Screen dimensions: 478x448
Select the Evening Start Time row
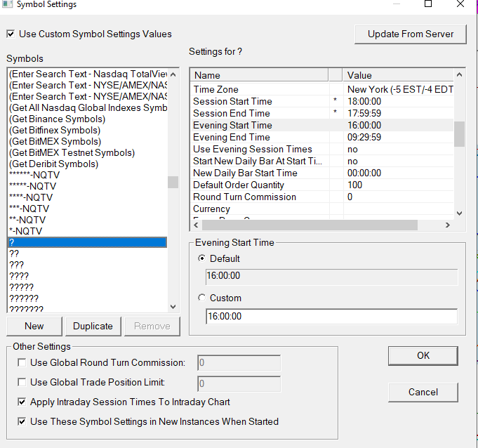(322, 125)
